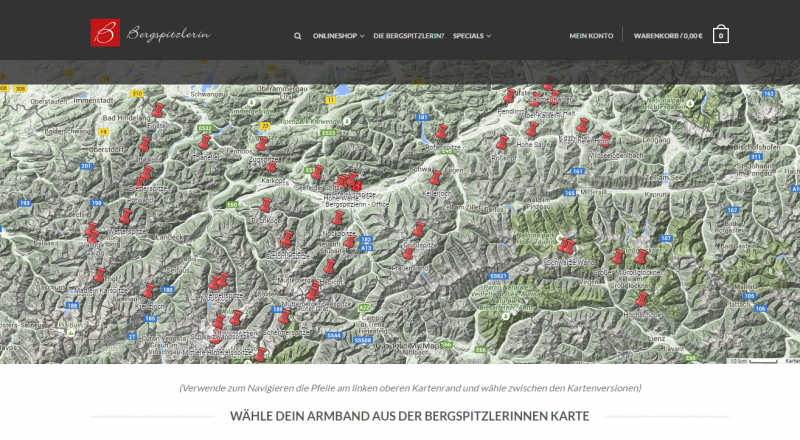
Task: Select the pin above Hochschober
Action: (x=641, y=299)
